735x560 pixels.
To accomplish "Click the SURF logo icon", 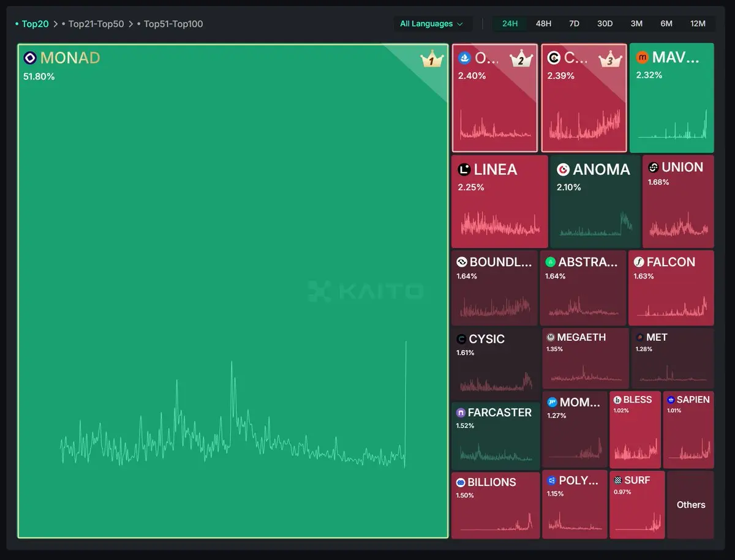I will [617, 480].
